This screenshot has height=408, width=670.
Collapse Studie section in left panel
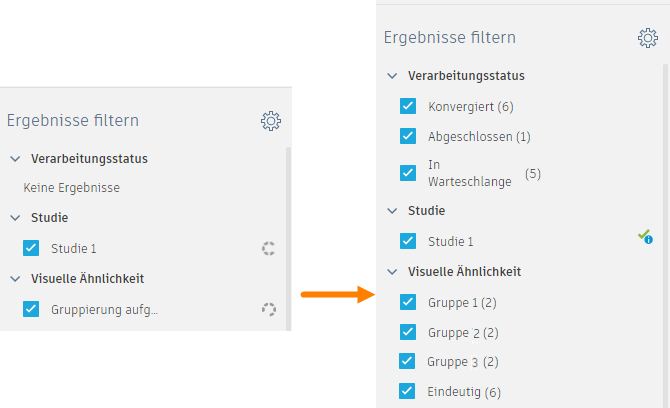click(15, 218)
